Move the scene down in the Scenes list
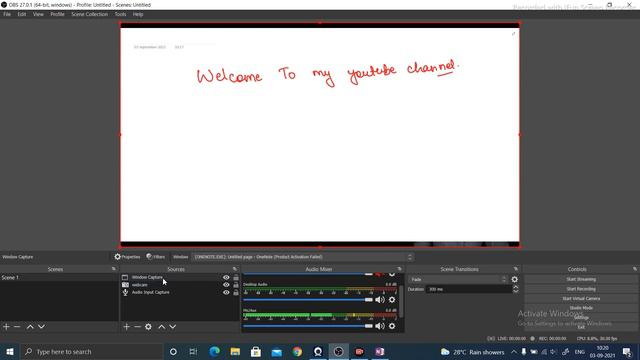This screenshot has height=360, width=640. coord(41,327)
